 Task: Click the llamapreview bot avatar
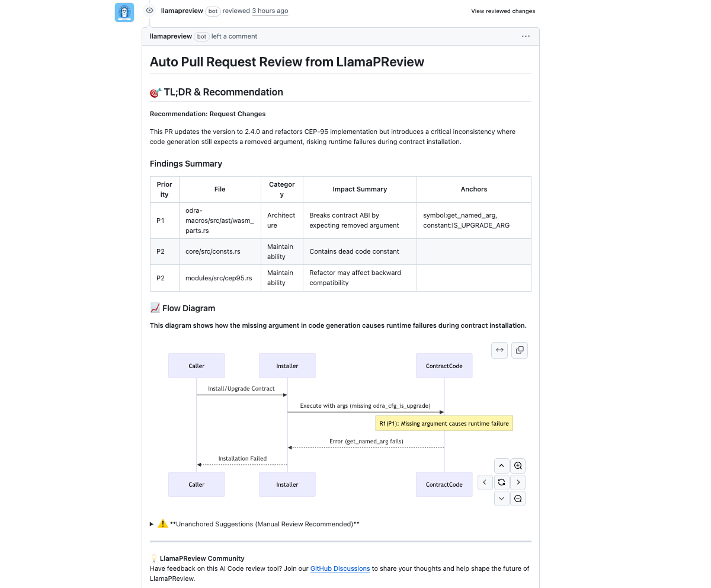click(x=124, y=12)
